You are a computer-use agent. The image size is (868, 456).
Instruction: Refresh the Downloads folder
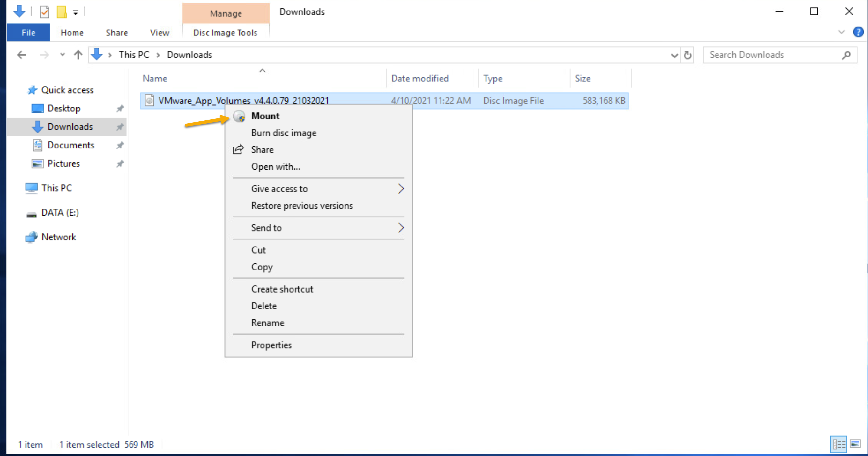click(687, 55)
